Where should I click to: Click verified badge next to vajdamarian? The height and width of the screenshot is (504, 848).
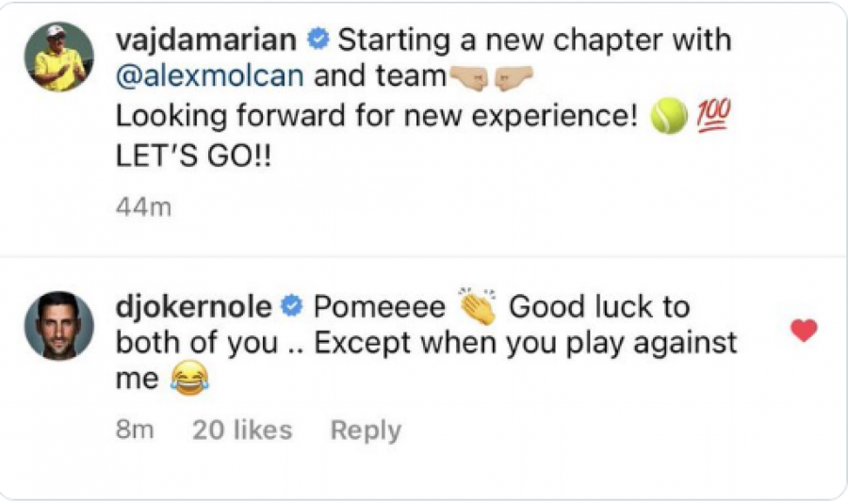click(318, 41)
